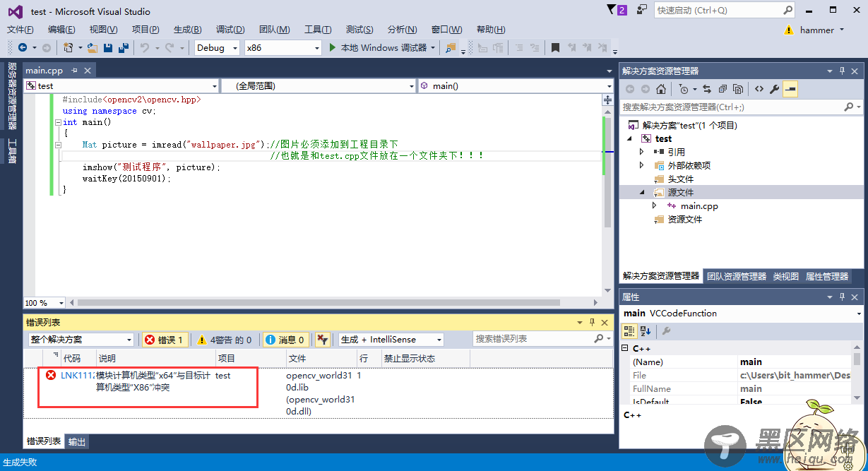Viewport: 868px width, 471px height.
Task: Click the red error icon on LNK1112 row
Action: click(51, 375)
